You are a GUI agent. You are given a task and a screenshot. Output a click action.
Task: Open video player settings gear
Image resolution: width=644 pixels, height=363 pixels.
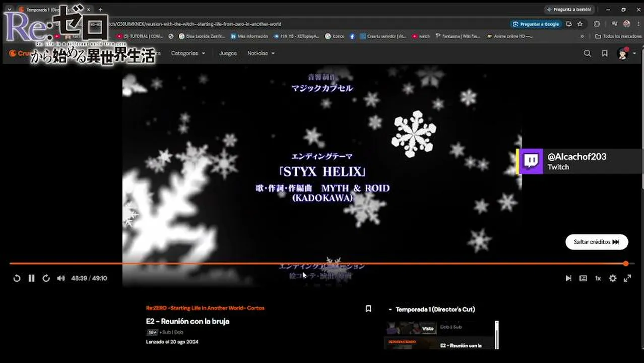[x=613, y=278]
